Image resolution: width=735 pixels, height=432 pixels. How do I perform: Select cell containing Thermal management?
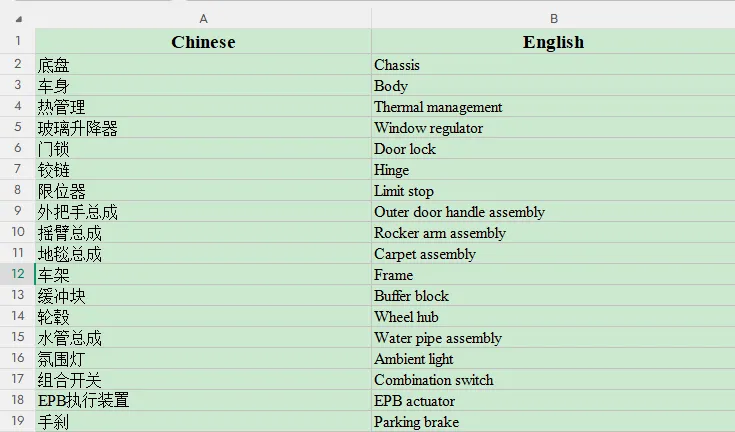[x=553, y=107]
